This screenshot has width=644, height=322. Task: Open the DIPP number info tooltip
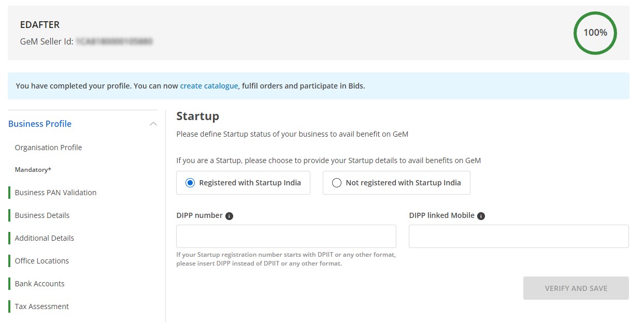(228, 215)
